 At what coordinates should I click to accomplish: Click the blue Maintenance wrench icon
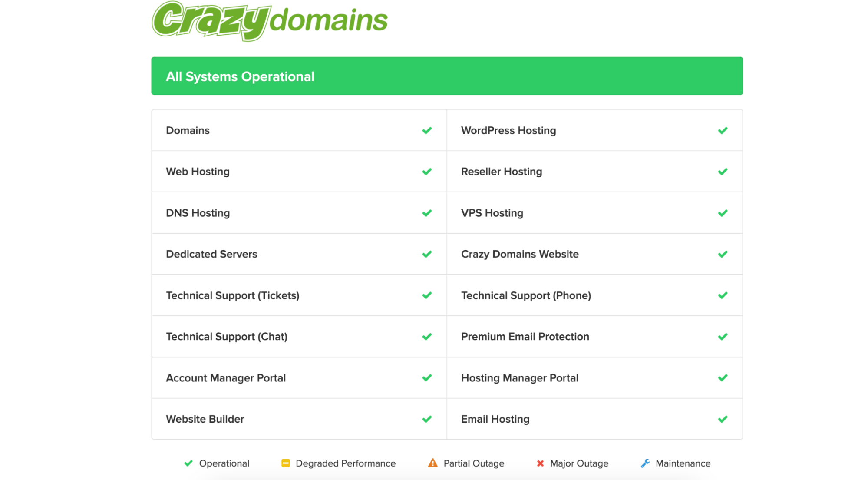[645, 463]
